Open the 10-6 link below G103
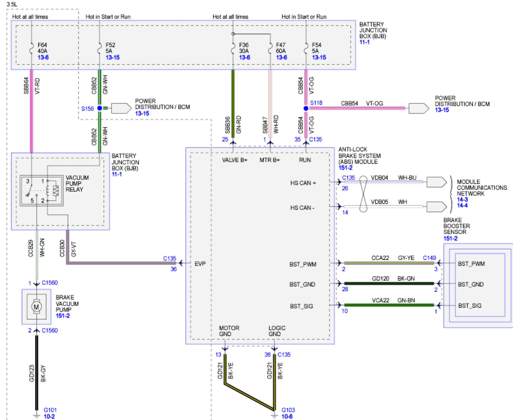Screen dimensions: 513x420 [287, 416]
